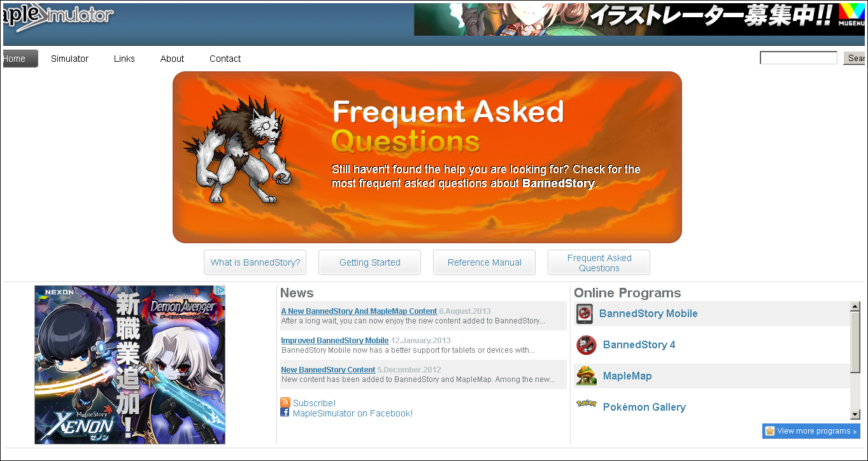This screenshot has height=461, width=868.
Task: Open New BannedStory Content news link
Action: (x=328, y=370)
